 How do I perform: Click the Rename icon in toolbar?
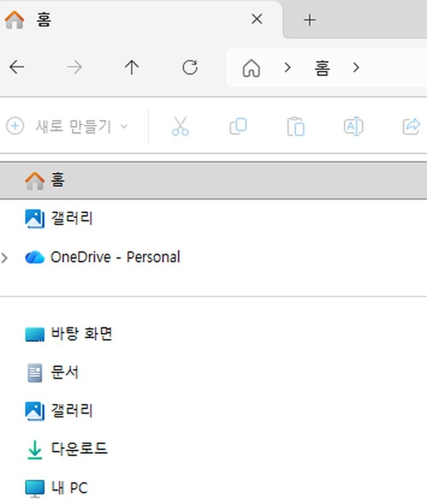point(354,126)
